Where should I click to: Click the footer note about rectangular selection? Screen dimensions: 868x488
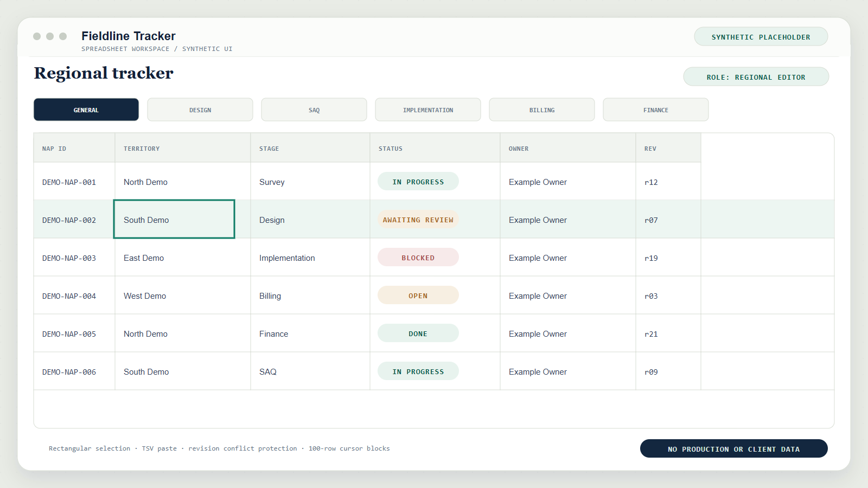pyautogui.click(x=219, y=448)
